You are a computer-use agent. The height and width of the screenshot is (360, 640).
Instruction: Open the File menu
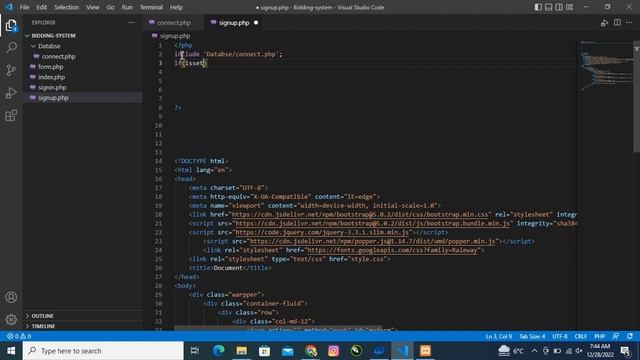tap(24, 7)
